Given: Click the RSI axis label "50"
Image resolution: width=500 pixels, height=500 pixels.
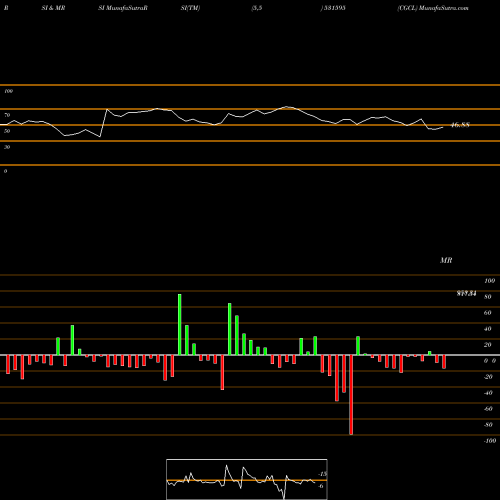Looking at the screenshot, I should coord(7,131).
